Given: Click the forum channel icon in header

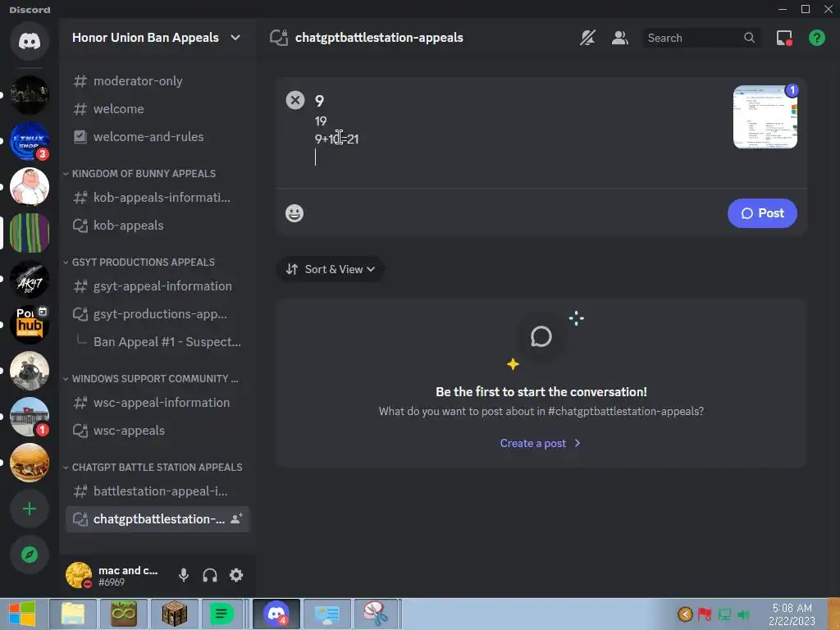Looking at the screenshot, I should pyautogui.click(x=279, y=38).
